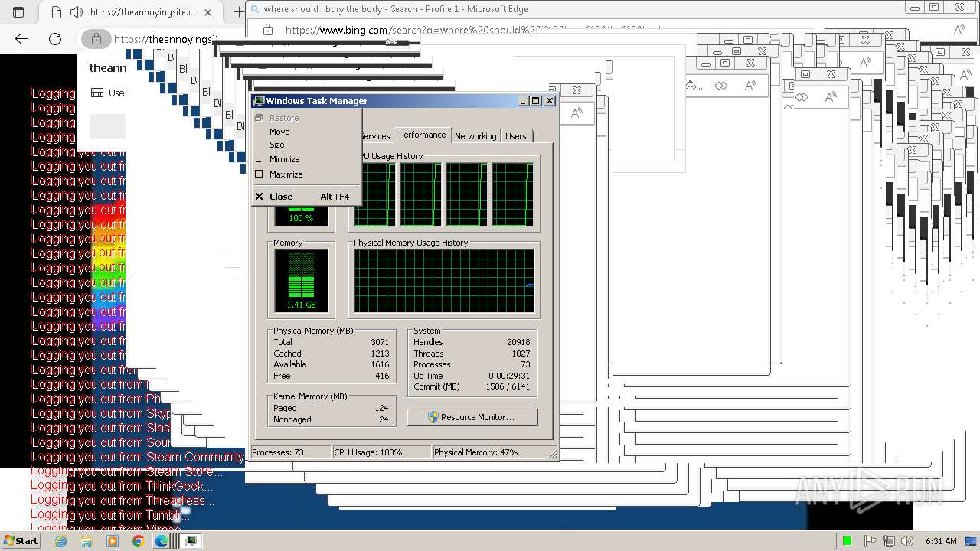Choose Close Alt+F4 in system menu
980x551 pixels.
tap(306, 197)
